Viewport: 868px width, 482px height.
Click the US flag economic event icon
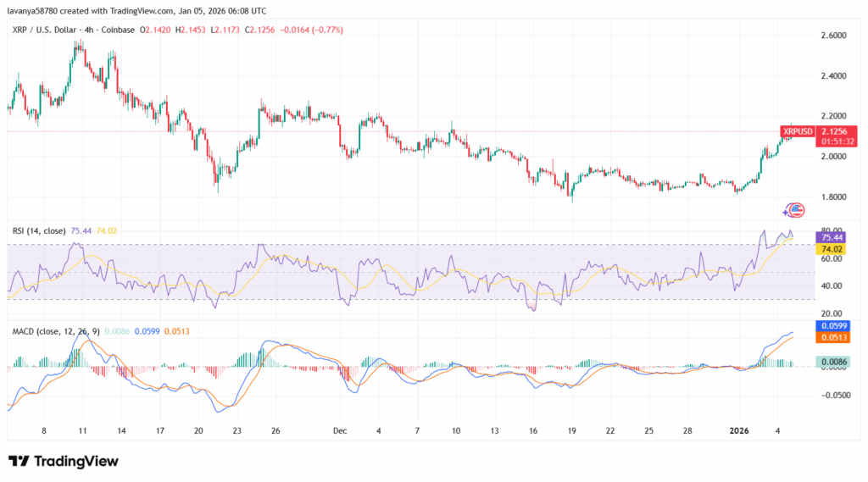796,209
